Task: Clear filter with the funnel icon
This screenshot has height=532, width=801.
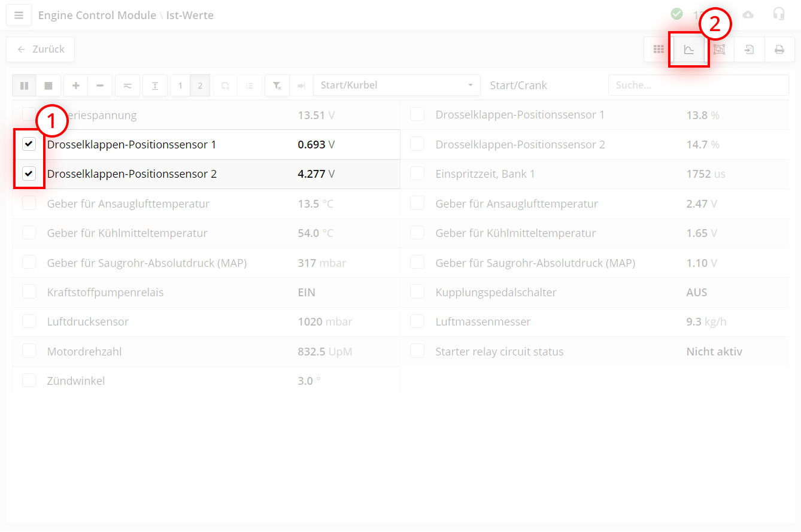Action: (x=277, y=86)
